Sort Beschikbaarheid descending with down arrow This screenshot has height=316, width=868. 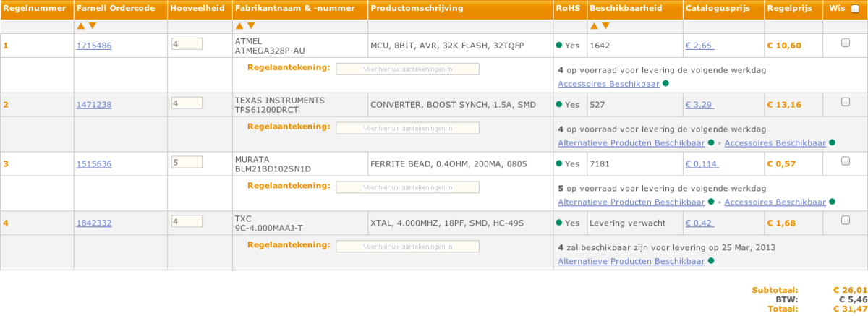coord(606,26)
